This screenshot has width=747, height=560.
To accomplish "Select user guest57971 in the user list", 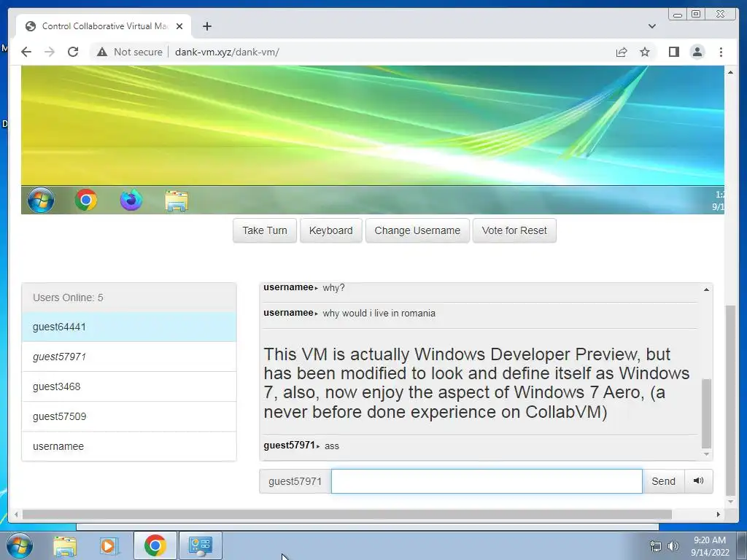I will tap(129, 357).
